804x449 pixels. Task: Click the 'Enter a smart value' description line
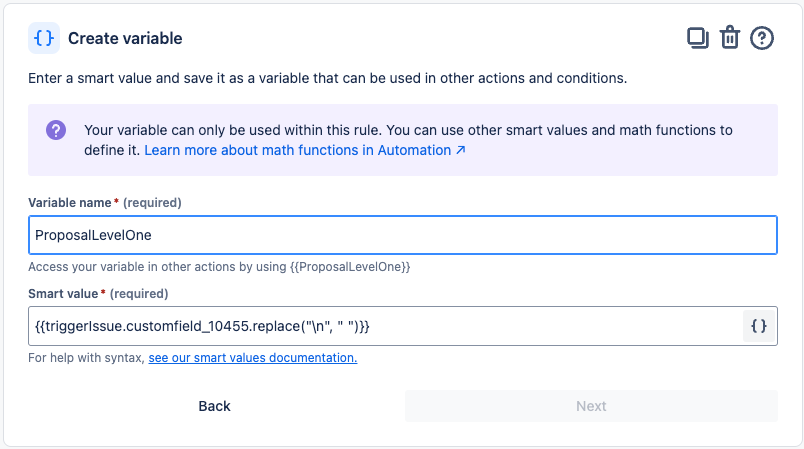(328, 78)
